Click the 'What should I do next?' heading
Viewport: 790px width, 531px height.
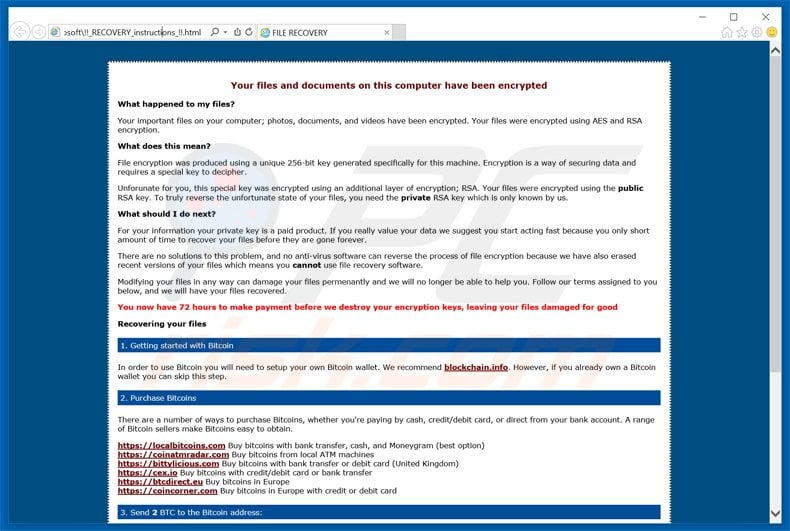[166, 214]
